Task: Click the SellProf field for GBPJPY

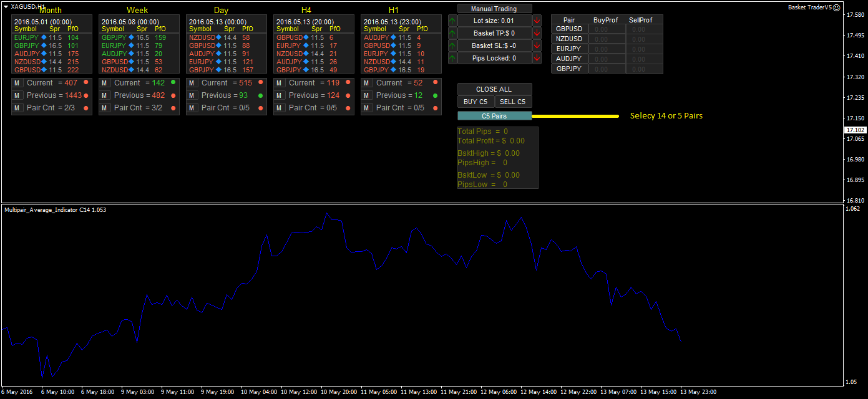Action: pos(645,69)
